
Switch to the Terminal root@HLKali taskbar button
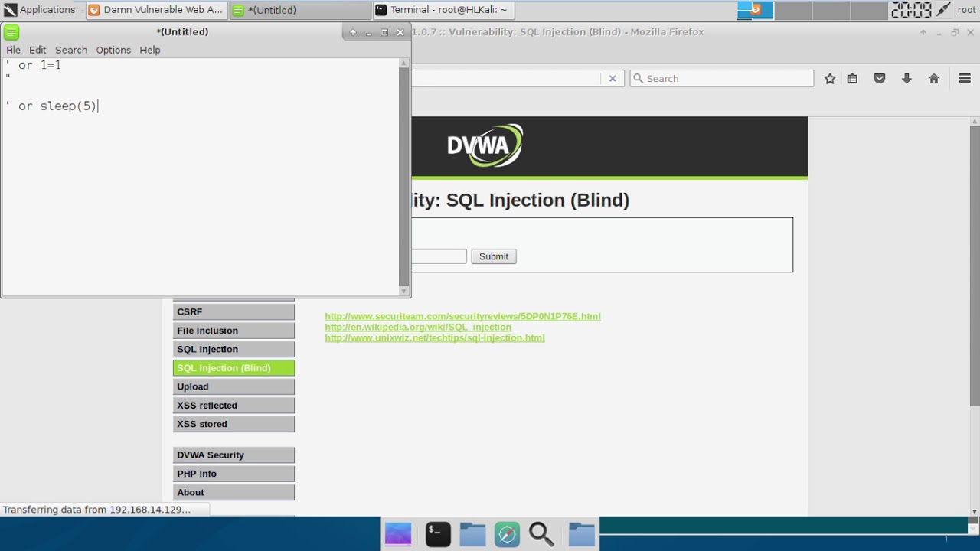click(x=443, y=10)
